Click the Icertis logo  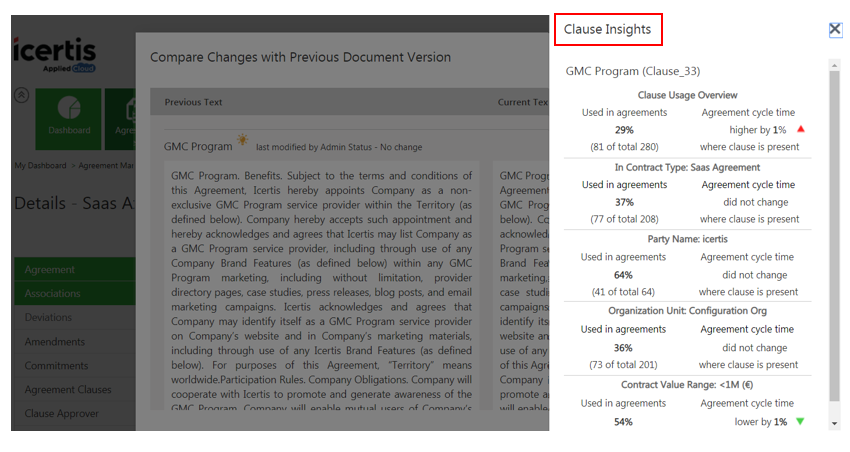[56, 53]
